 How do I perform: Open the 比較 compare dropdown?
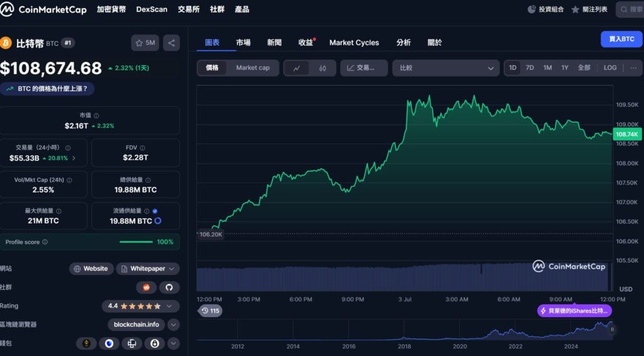[445, 68]
